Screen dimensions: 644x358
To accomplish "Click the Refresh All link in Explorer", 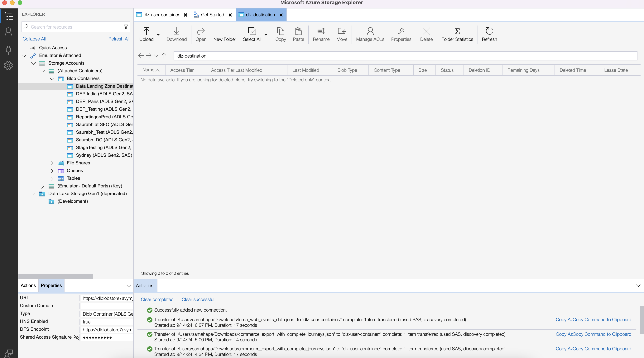I will [x=118, y=39].
